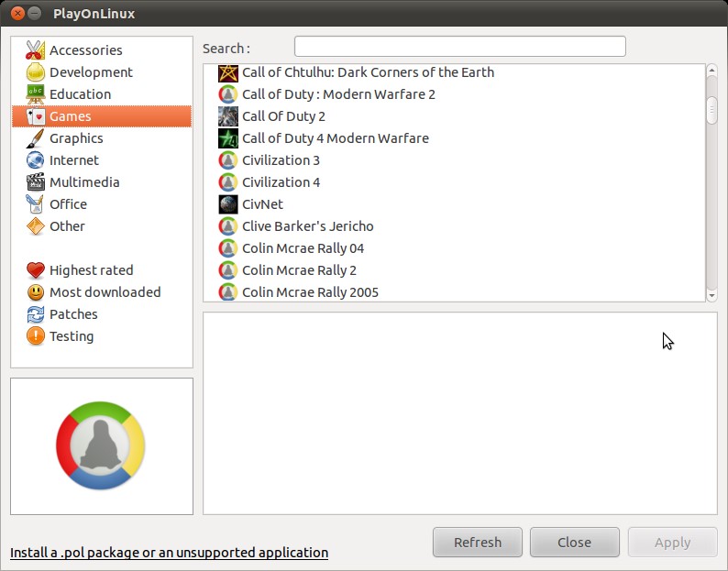The width and height of the screenshot is (728, 571).
Task: Click the scrollbar up arrow
Action: point(711,71)
